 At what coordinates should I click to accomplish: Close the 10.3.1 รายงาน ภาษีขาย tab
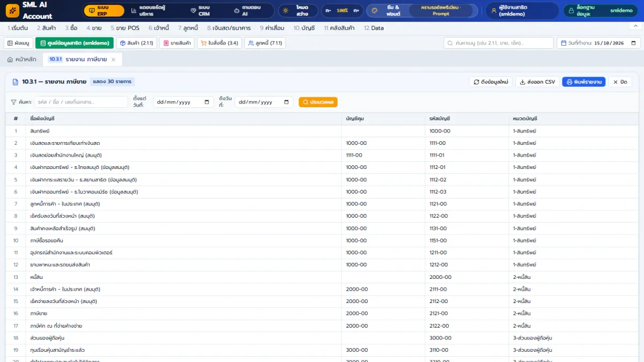(113, 60)
